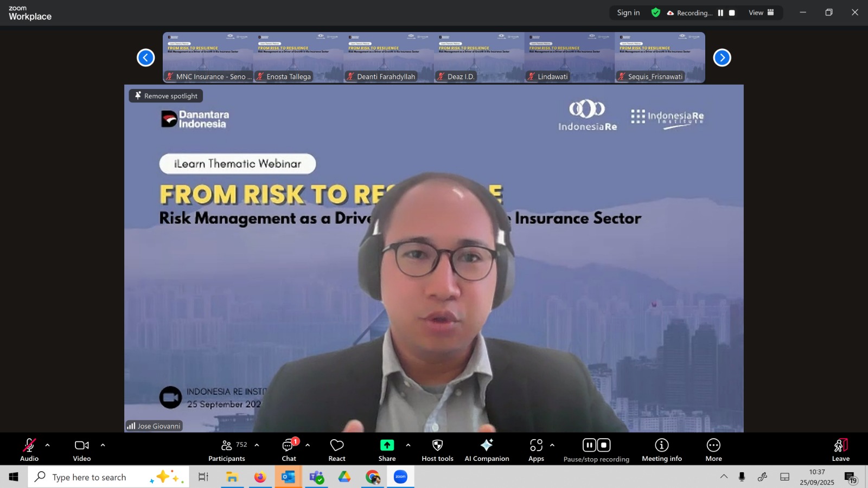Expand share options arrow next to Share

[408, 445]
